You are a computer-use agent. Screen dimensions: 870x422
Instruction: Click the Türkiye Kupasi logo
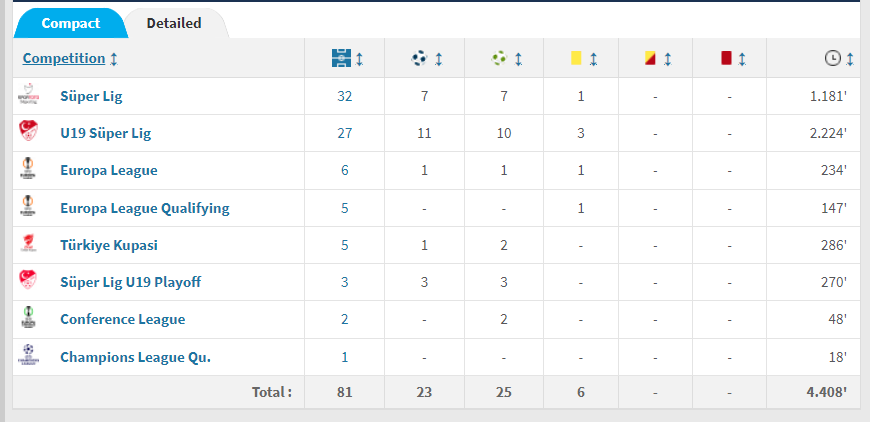point(28,245)
